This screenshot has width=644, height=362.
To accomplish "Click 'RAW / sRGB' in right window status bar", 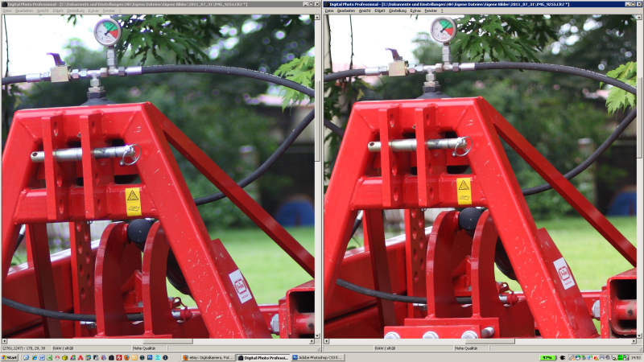I will click(x=385, y=348).
